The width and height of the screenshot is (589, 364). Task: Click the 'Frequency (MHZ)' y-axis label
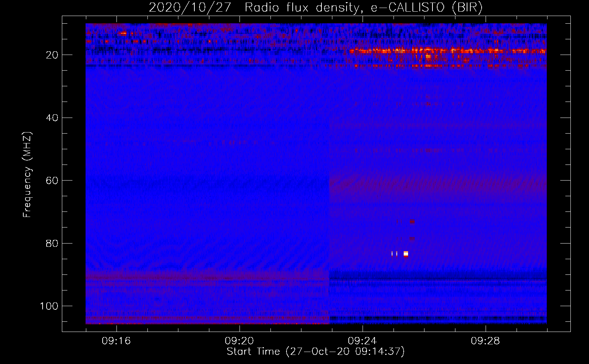click(x=27, y=175)
